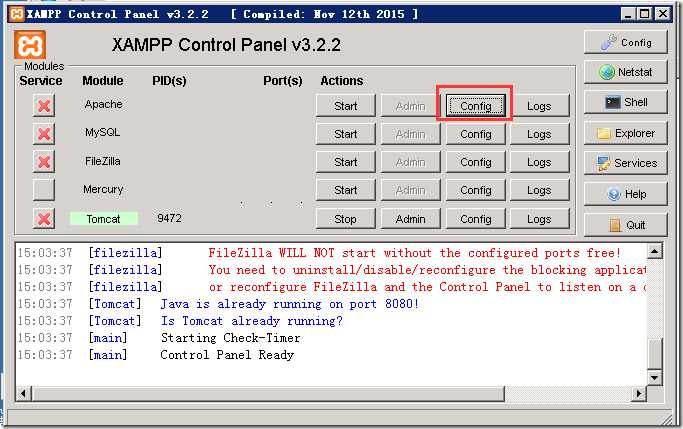The image size is (683, 429).
Task: Click "Control Panel Ready" log line
Action: 227,355
